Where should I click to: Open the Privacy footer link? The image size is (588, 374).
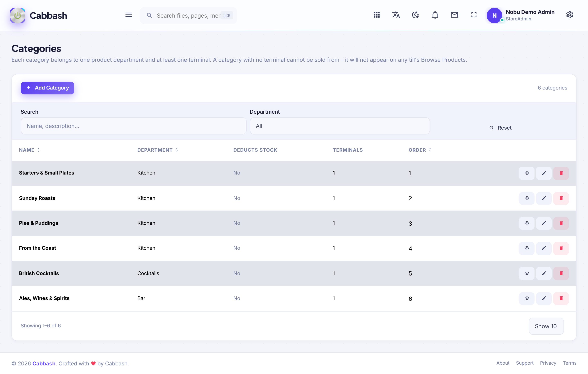(x=548, y=363)
